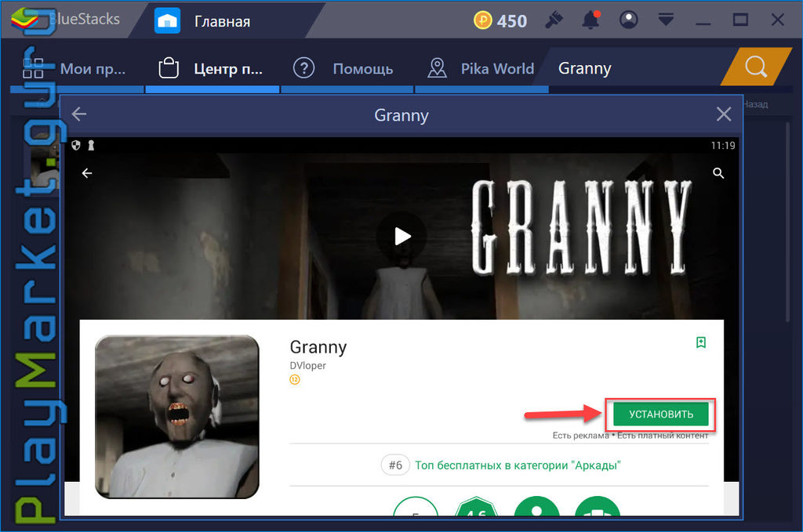Go back with the Granny dialog arrow
This screenshot has width=803, height=532.
coord(79,114)
